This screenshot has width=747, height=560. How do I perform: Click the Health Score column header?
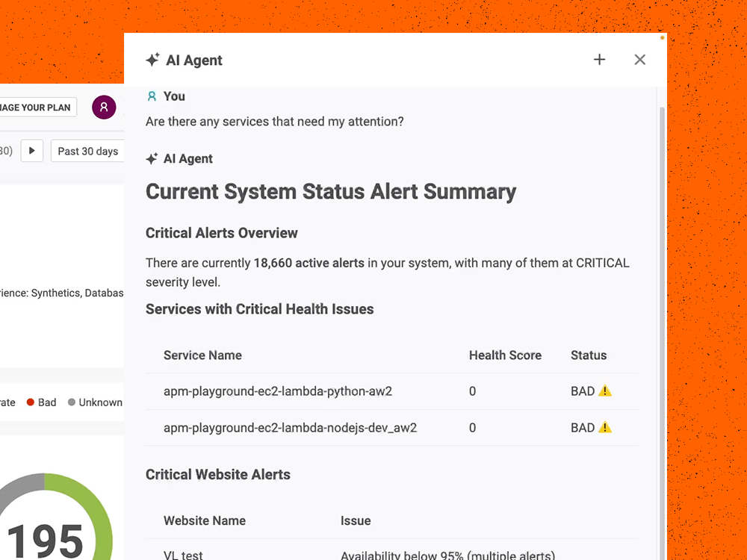point(505,355)
